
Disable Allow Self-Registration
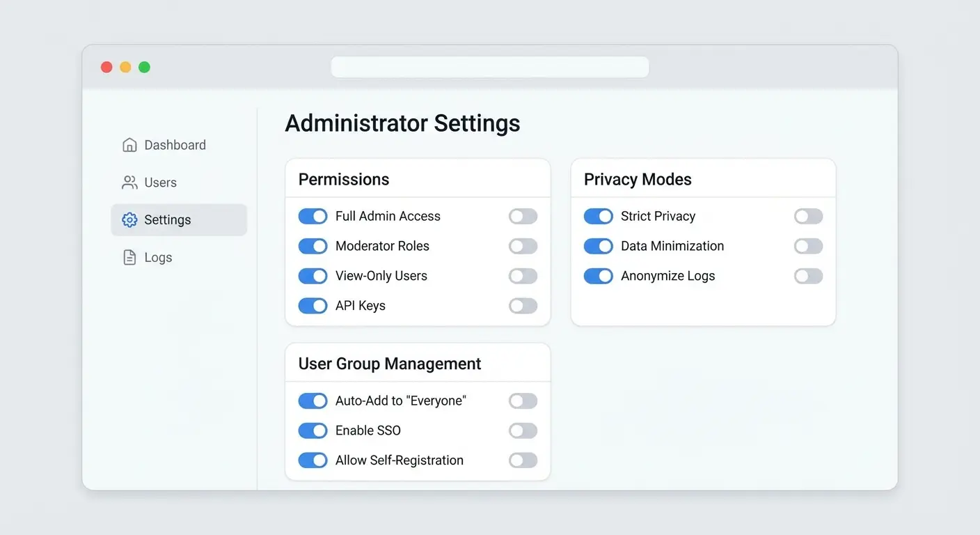[x=313, y=460]
